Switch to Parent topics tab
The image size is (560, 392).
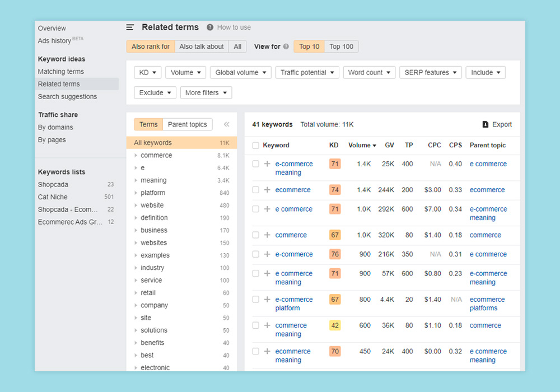(188, 124)
